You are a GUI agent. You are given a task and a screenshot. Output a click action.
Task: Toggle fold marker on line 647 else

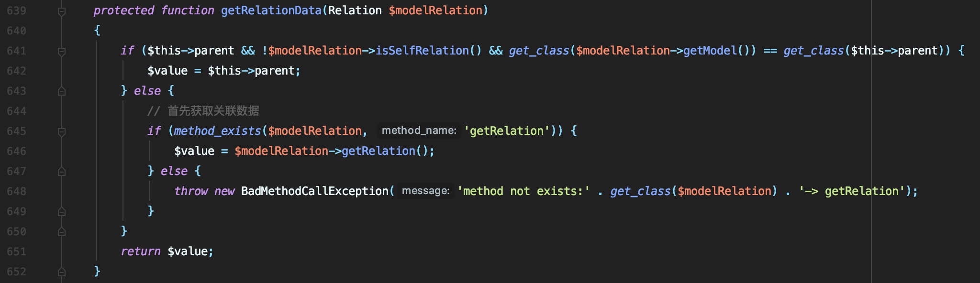62,171
